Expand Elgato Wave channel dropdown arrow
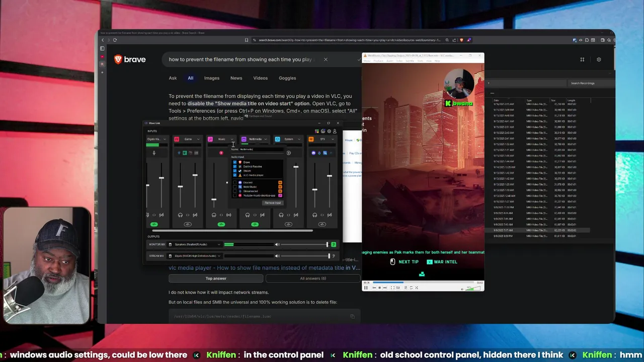644x362 pixels. coord(165,139)
